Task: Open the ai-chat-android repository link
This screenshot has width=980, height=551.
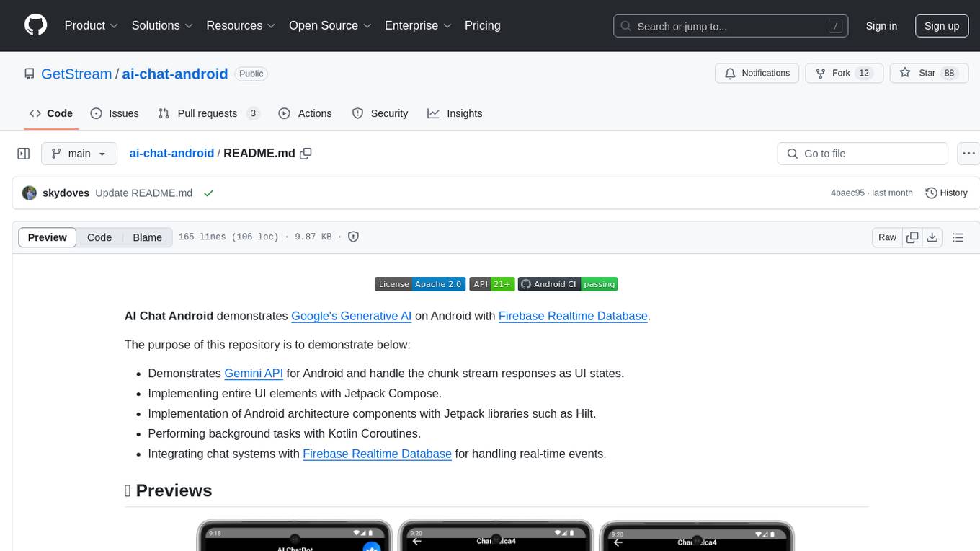Action: (175, 74)
